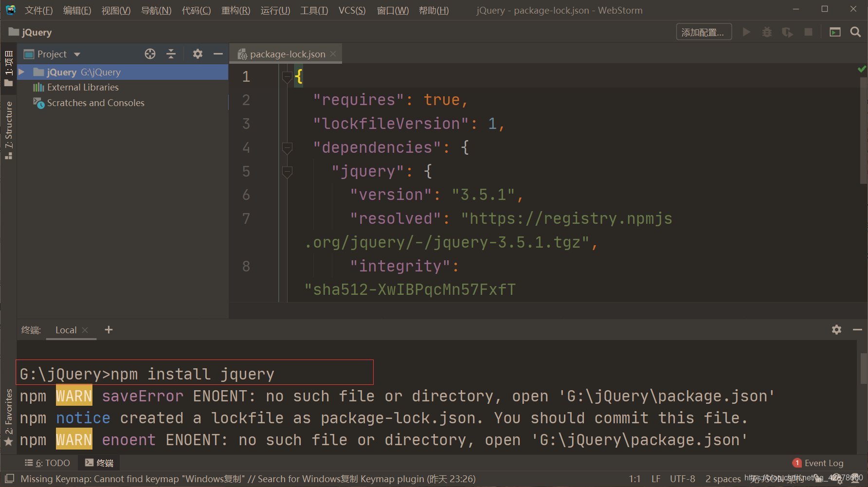
Task: Click the tool window quick-access icon in status bar
Action: 10,479
